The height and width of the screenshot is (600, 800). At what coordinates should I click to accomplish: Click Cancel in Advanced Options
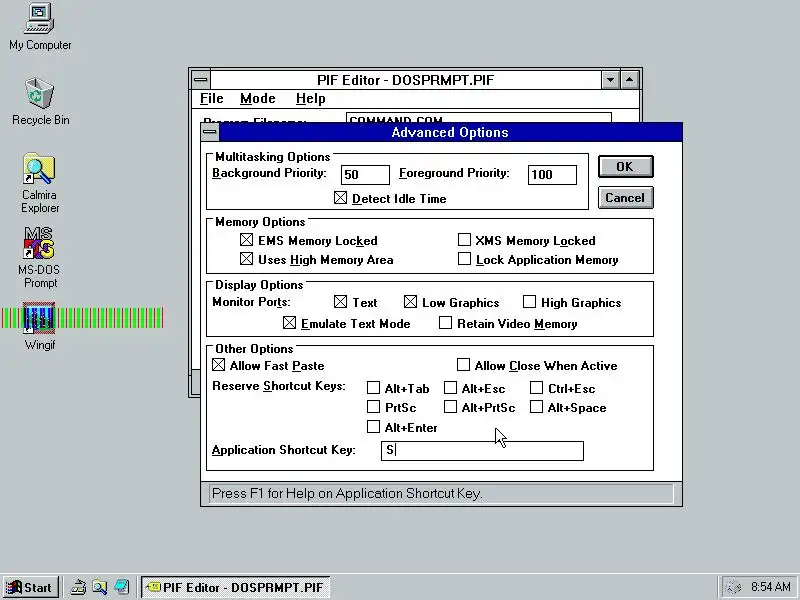coord(626,197)
